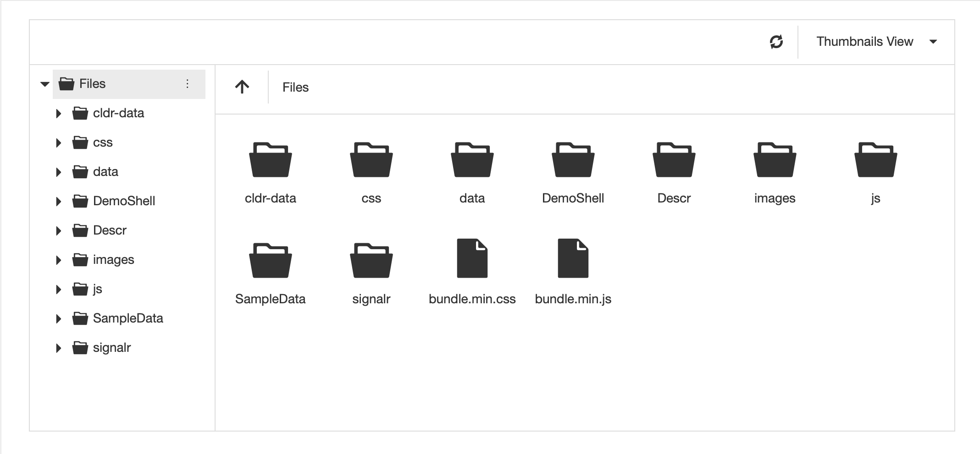Screen dimensions: 980x454
Task: Open the Thumbnails View dropdown
Action: coord(876,41)
